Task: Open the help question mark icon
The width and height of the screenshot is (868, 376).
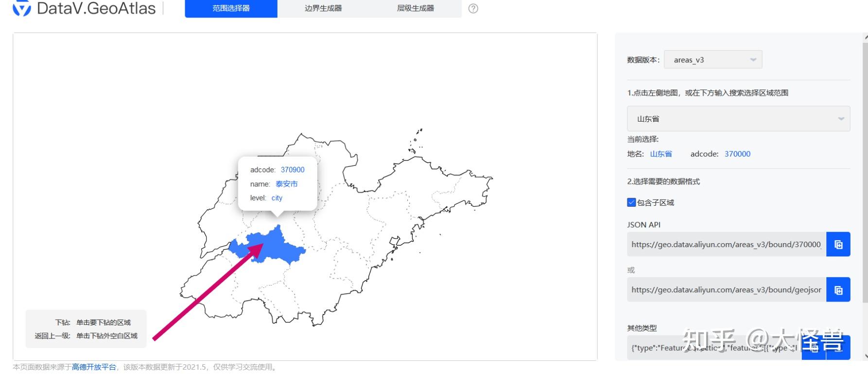Action: (473, 8)
